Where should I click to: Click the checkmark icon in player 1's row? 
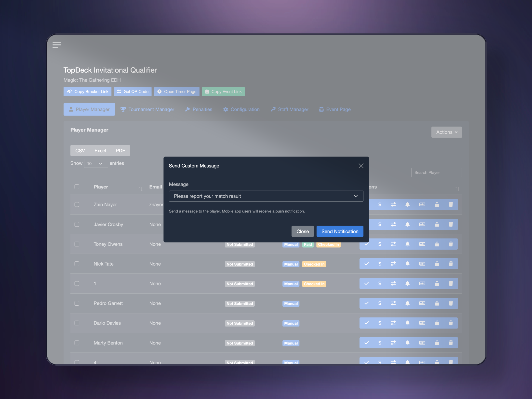367,284
